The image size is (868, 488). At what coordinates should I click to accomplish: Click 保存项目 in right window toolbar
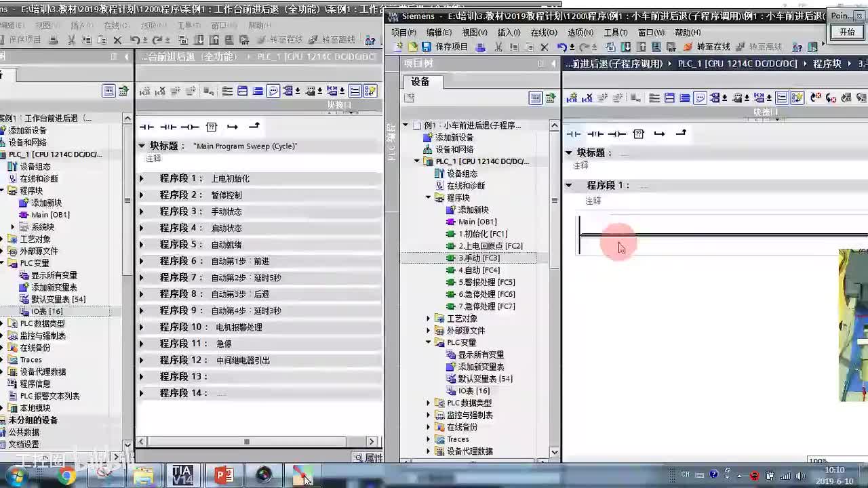point(444,47)
